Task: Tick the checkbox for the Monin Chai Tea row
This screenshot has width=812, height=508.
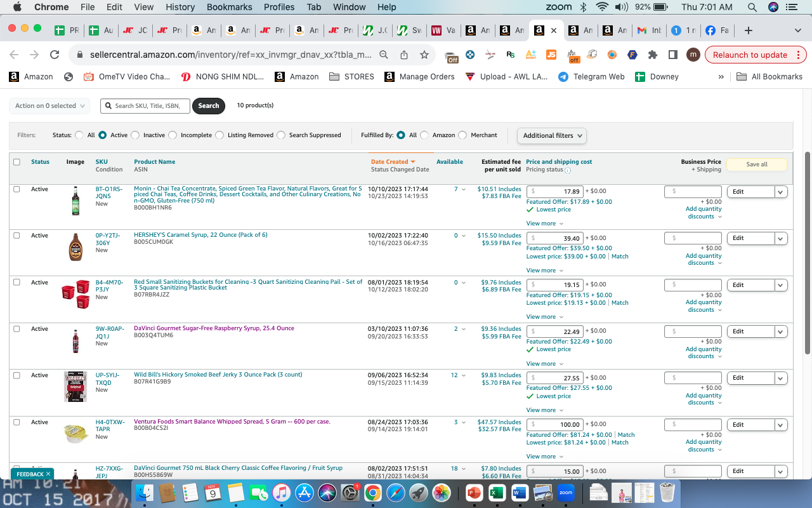Action: [16, 189]
